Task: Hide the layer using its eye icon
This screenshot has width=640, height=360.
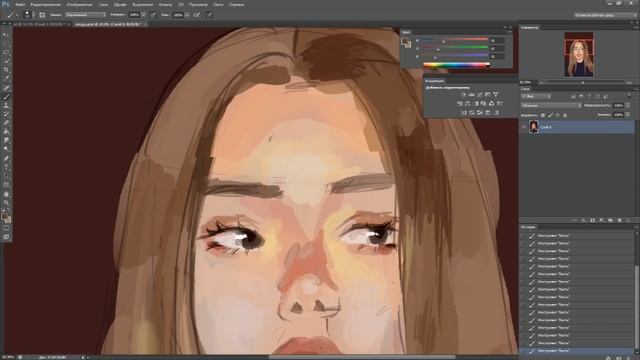Action: pos(524,127)
